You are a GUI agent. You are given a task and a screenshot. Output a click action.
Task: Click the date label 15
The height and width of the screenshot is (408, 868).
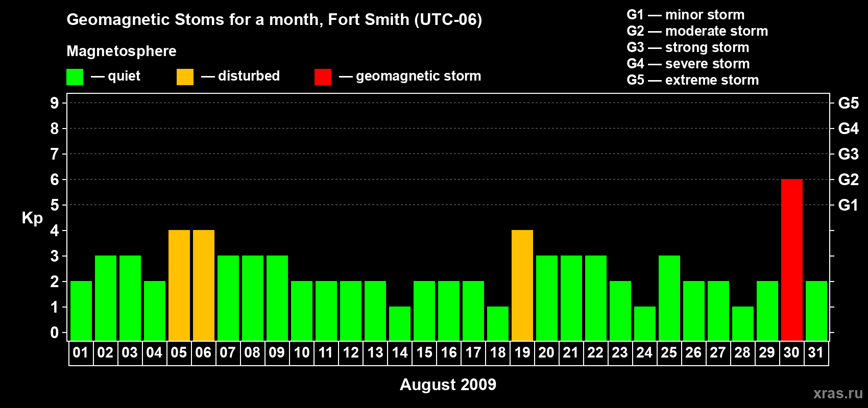424,352
